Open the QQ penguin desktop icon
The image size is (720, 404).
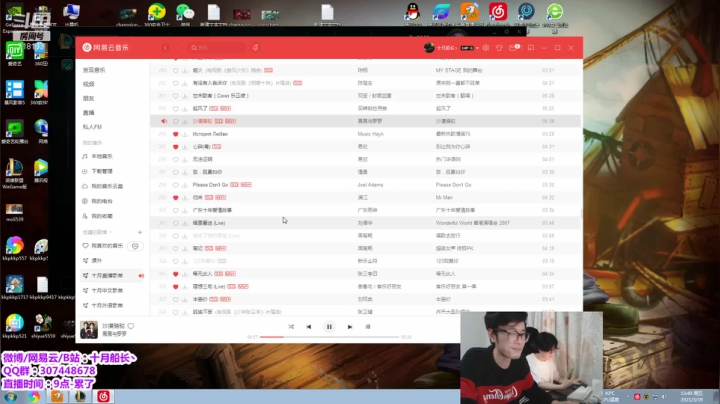coord(412,12)
